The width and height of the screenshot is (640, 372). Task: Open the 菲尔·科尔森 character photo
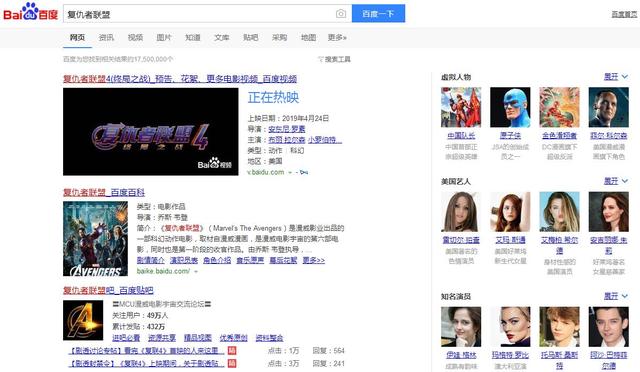point(609,107)
